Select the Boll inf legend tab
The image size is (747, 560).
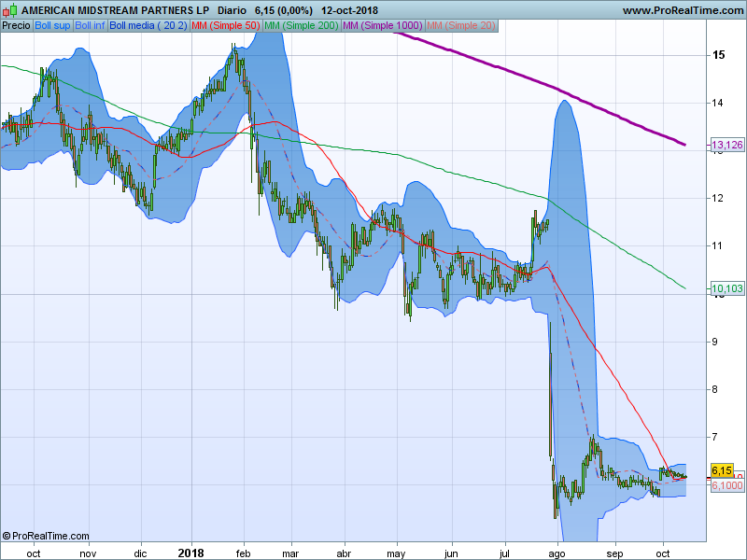click(90, 26)
